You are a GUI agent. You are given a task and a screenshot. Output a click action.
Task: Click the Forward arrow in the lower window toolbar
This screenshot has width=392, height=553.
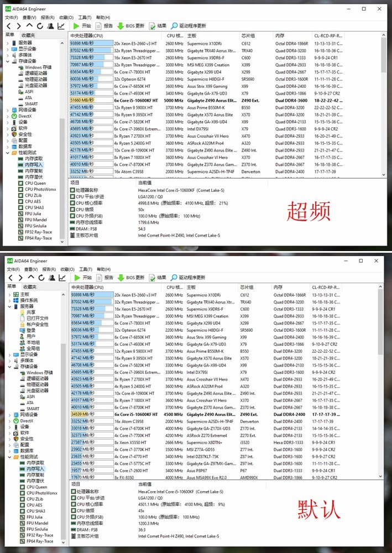[20, 278]
